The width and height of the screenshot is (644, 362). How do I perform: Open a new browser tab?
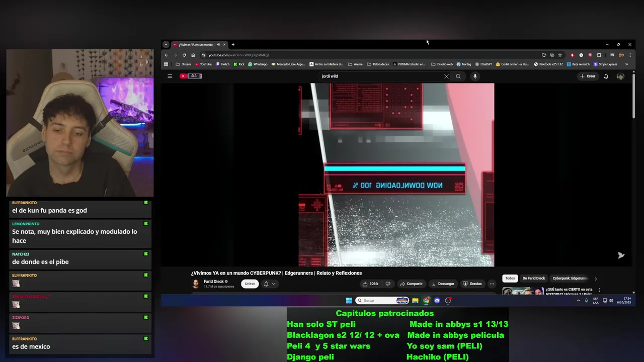233,45
